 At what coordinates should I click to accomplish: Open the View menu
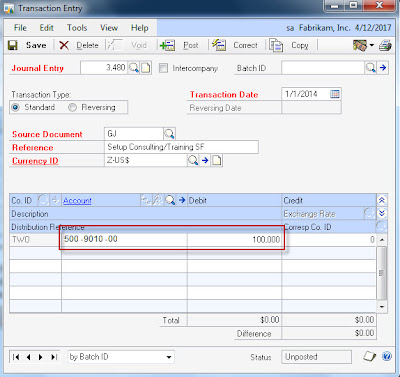pyautogui.click(x=109, y=28)
